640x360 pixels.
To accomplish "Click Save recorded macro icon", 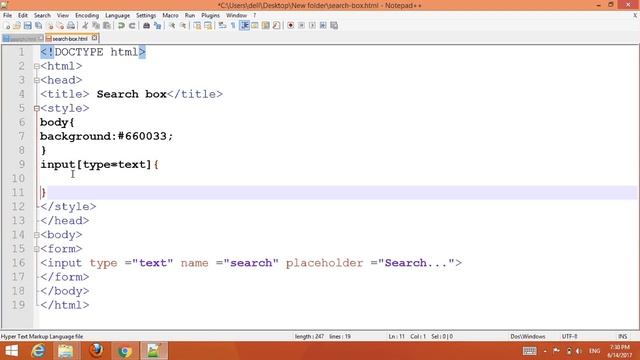I will (x=334, y=26).
